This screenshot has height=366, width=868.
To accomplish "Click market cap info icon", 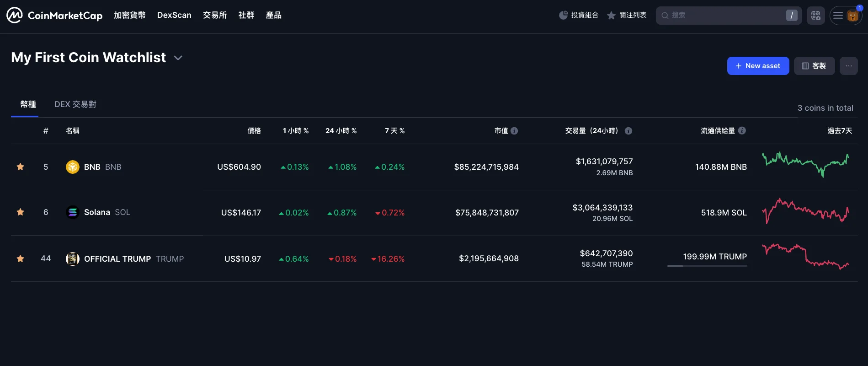I will point(514,131).
